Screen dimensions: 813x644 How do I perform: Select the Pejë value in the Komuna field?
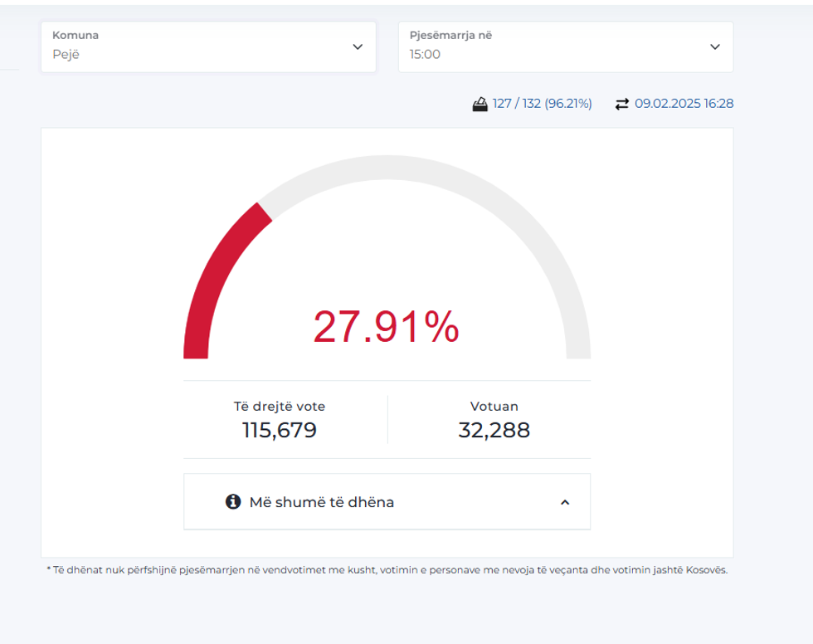coord(66,55)
